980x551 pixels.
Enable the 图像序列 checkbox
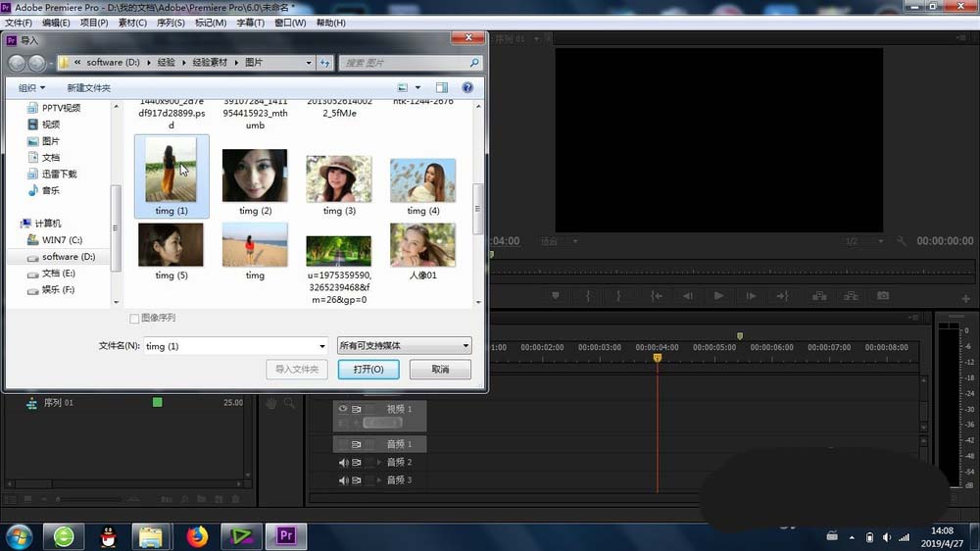pos(135,319)
